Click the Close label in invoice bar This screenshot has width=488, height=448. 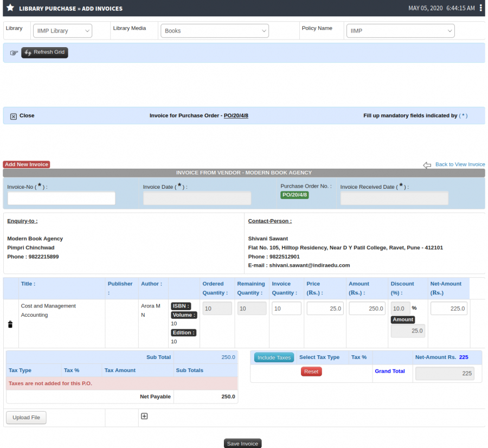27,116
